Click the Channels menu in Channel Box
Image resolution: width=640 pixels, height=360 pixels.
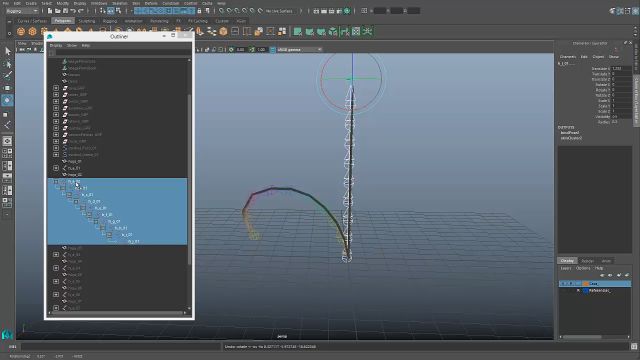point(568,57)
